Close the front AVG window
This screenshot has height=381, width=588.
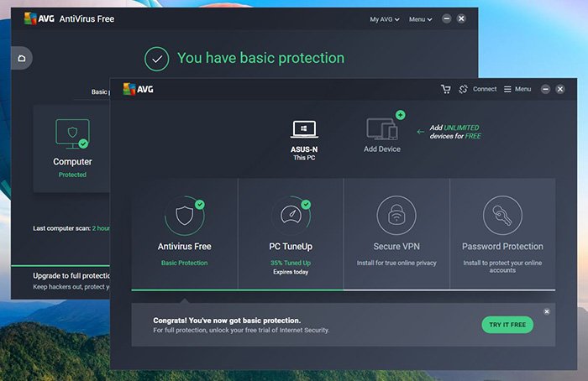[x=560, y=89]
